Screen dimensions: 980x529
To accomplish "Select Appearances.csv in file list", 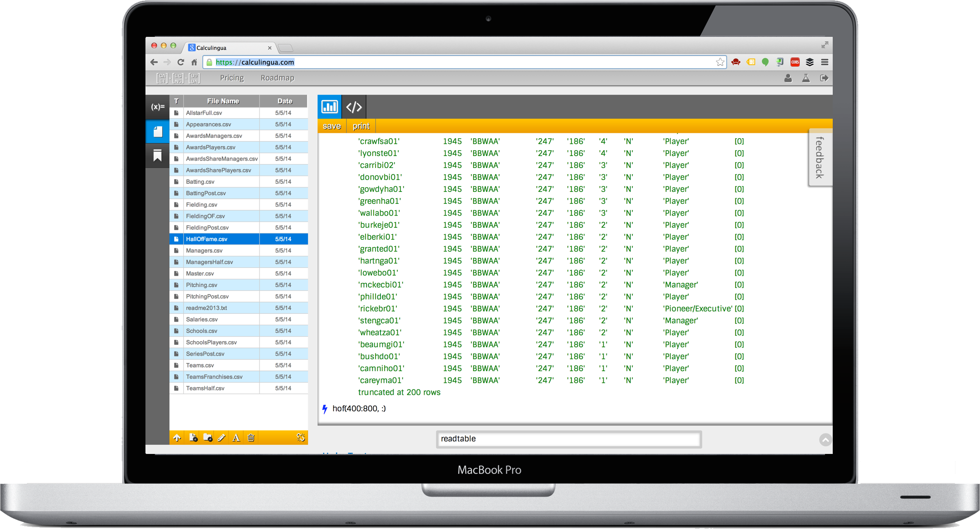I will point(239,124).
